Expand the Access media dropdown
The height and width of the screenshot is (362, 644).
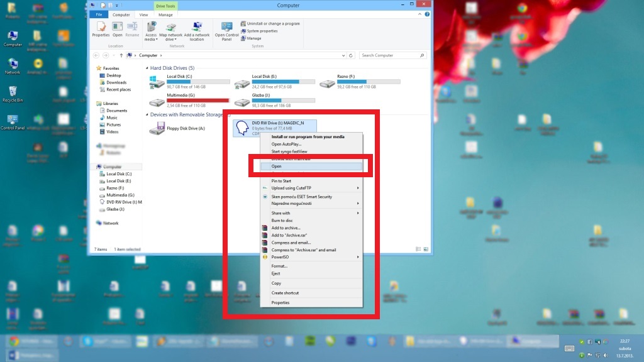(x=151, y=39)
